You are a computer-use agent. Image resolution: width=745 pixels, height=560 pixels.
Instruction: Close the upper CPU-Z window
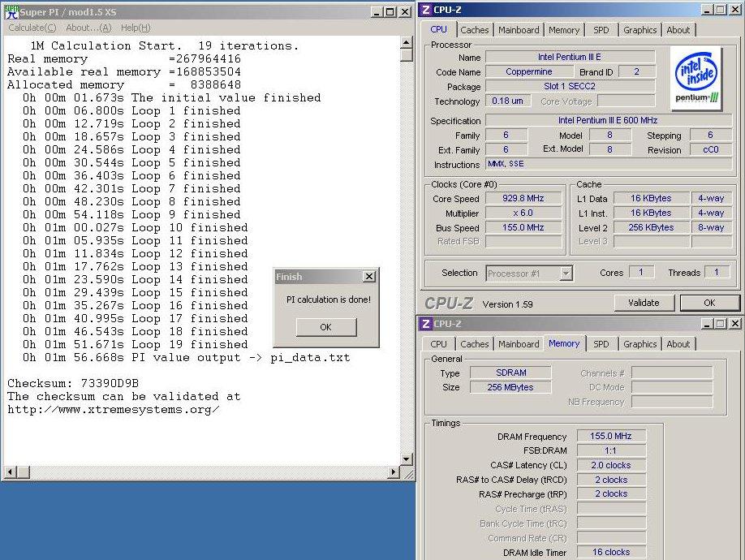point(734,10)
